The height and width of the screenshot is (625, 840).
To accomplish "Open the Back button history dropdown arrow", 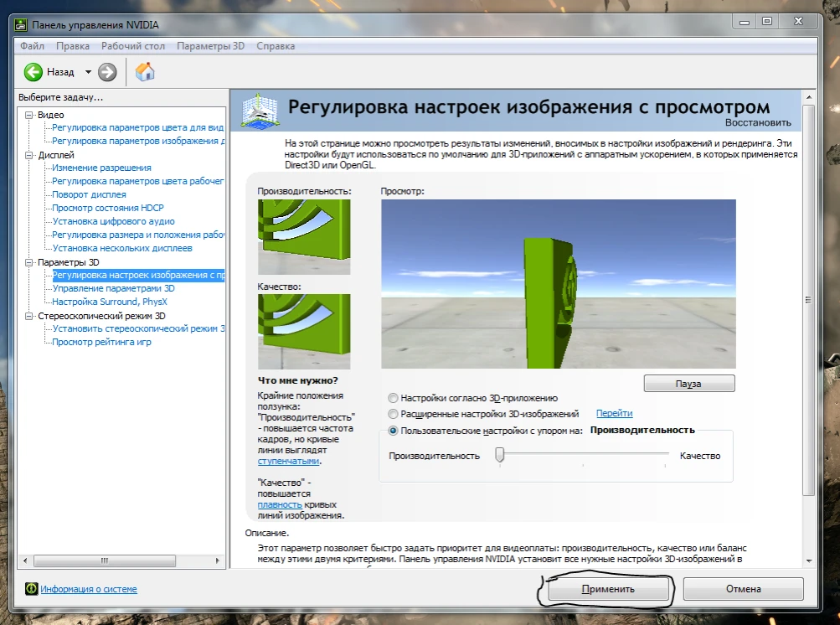I will 88,72.
